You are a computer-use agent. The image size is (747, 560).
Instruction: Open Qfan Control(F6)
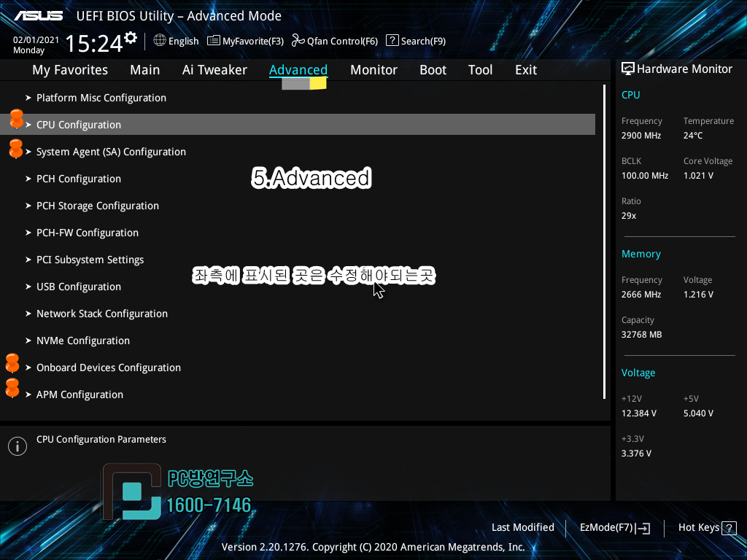343,41
